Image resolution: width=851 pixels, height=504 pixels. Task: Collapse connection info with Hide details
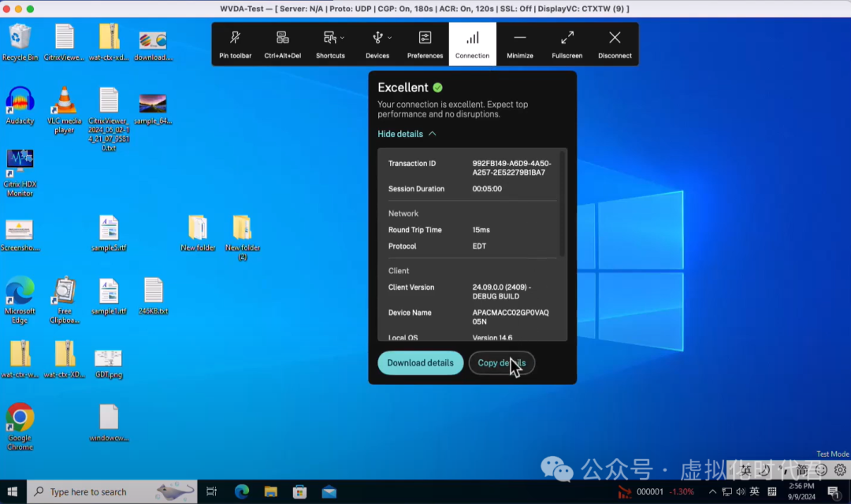407,134
